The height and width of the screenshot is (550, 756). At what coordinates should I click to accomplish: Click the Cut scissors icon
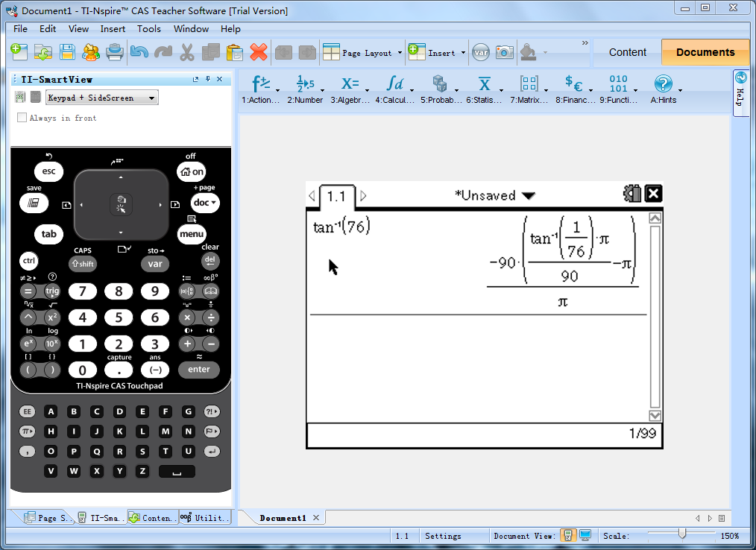[x=187, y=52]
